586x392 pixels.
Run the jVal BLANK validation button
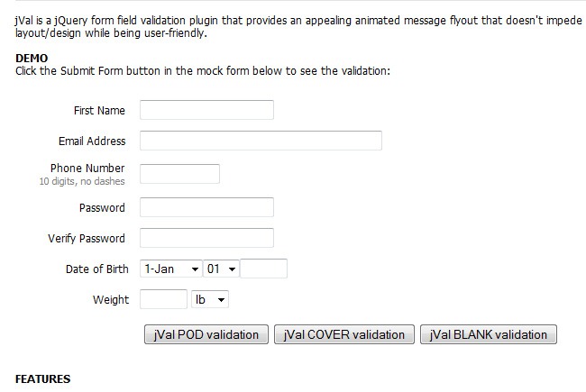coord(489,334)
